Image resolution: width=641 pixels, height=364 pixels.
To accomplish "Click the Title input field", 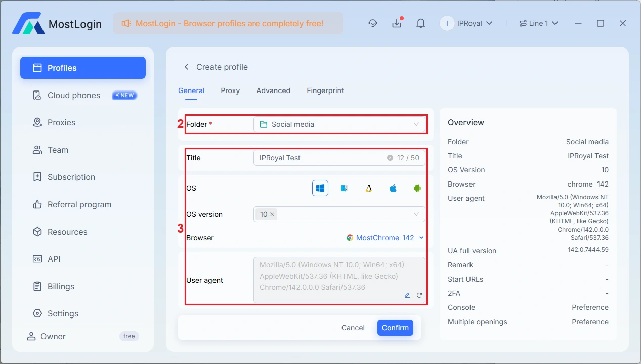I will coord(339,158).
